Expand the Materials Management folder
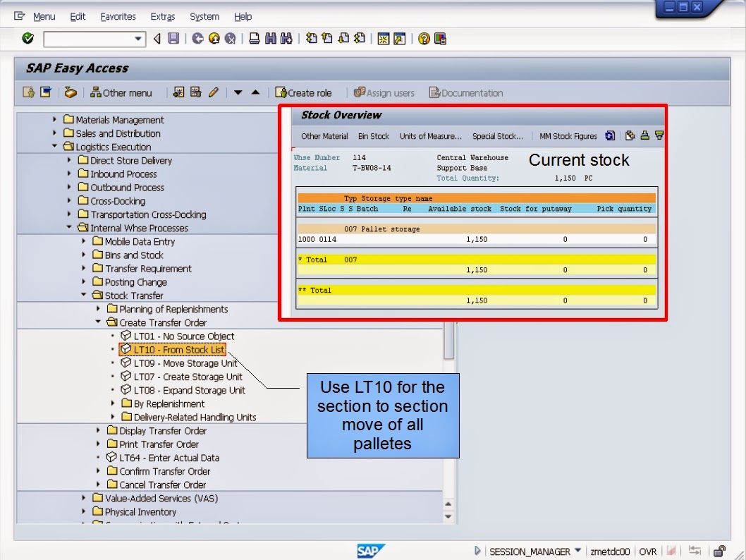This screenshot has height=560, width=746. click(x=54, y=119)
